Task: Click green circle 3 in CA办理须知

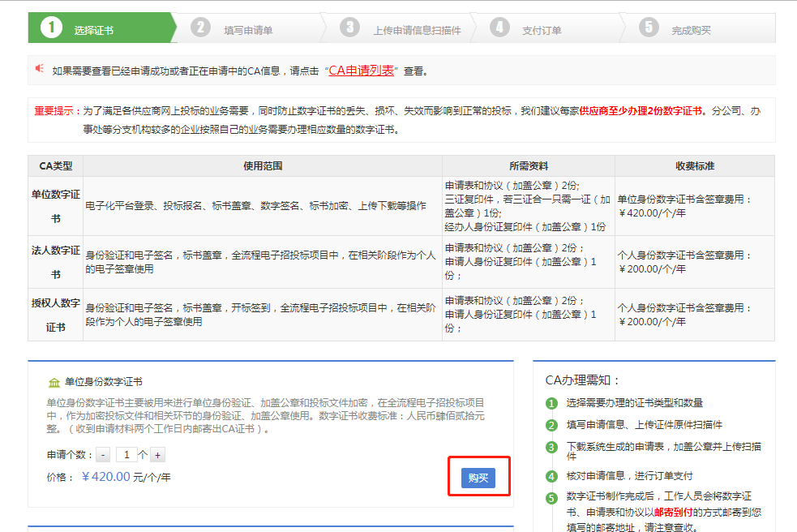Action: coord(551,448)
